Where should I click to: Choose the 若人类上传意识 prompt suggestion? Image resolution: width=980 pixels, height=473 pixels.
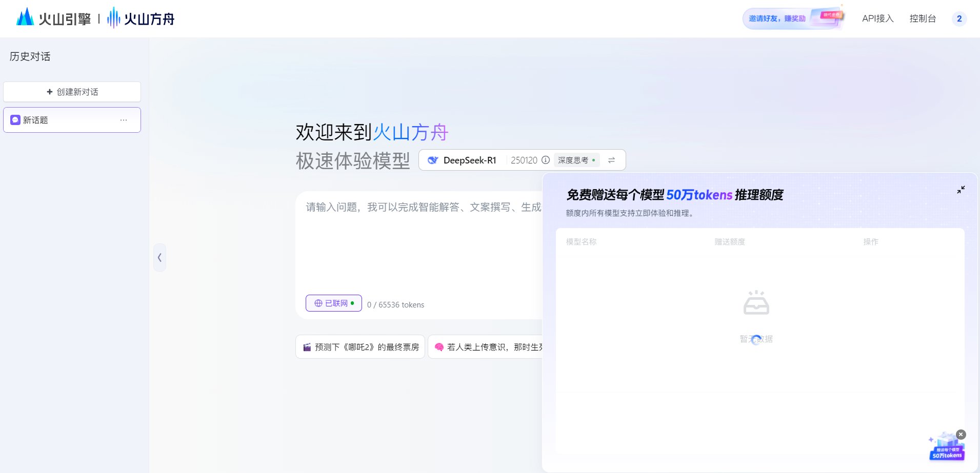pos(485,347)
